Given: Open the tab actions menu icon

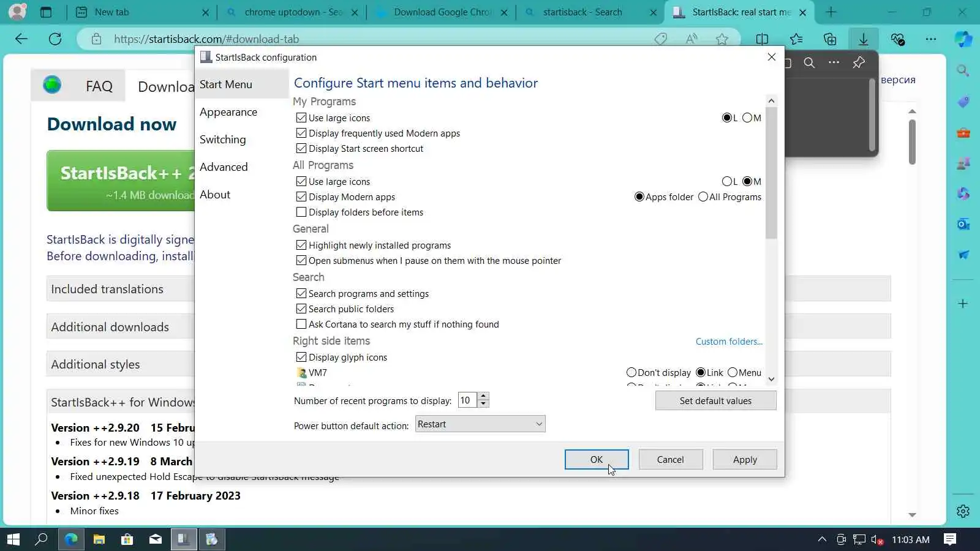Looking at the screenshot, I should [x=46, y=12].
